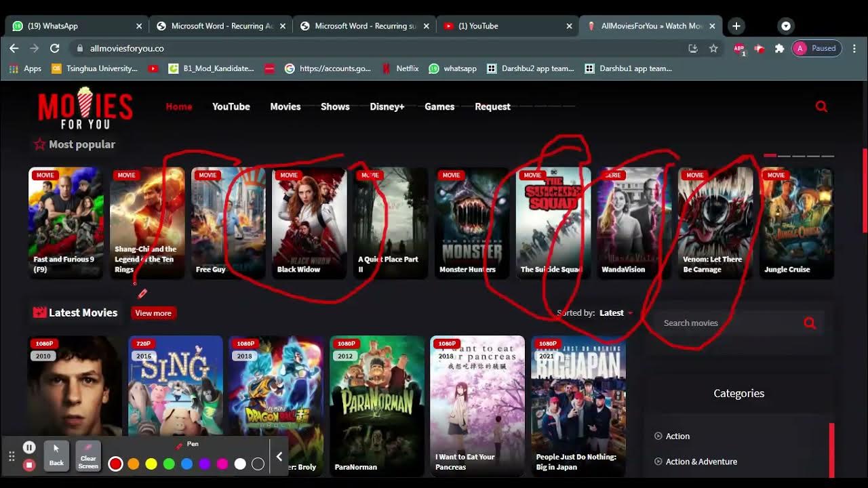Open the Sing 2016 movie card
The width and height of the screenshot is (868, 488).
pyautogui.click(x=176, y=406)
